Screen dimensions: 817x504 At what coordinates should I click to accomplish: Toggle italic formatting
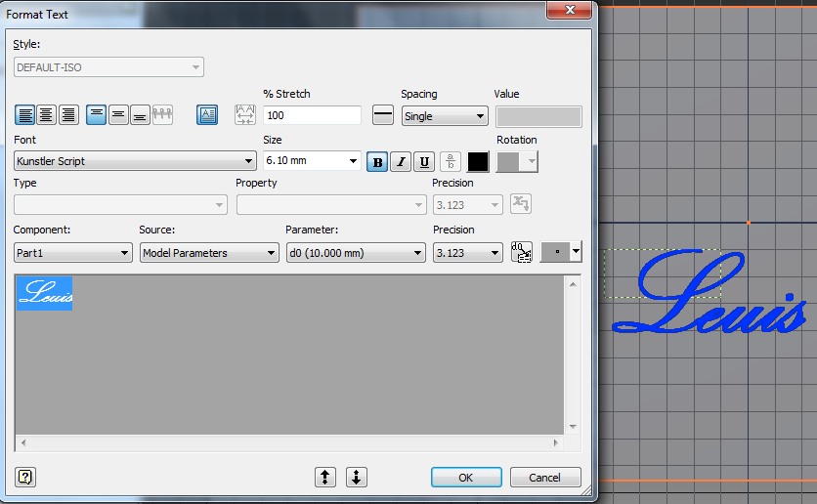point(401,162)
